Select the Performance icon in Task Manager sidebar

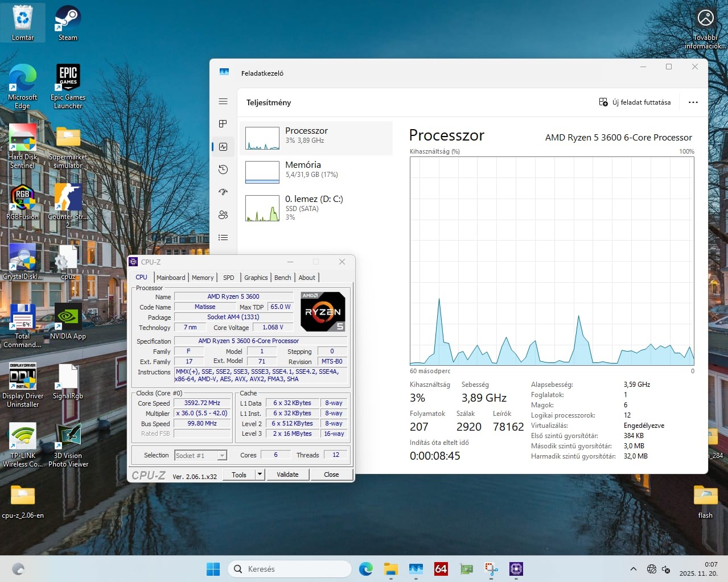(x=223, y=147)
